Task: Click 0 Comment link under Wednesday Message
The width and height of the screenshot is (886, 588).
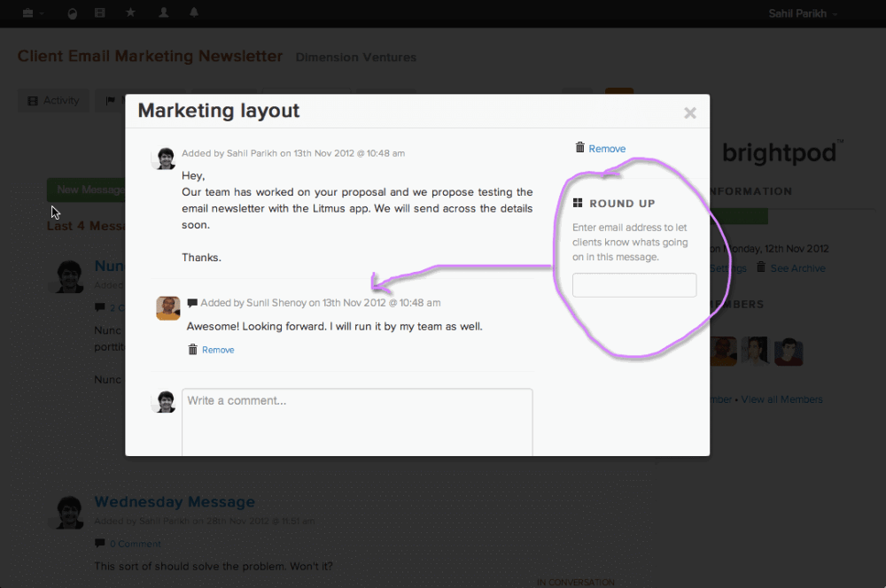Action: [x=135, y=544]
